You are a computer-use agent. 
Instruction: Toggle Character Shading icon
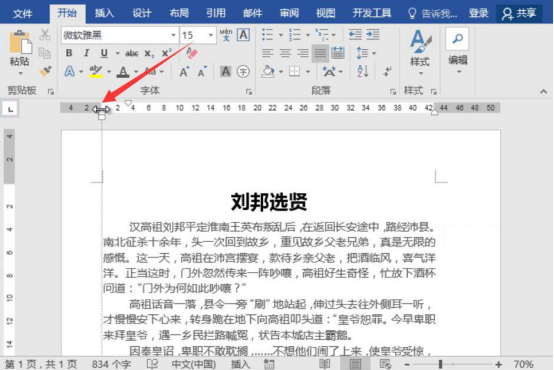pos(225,72)
